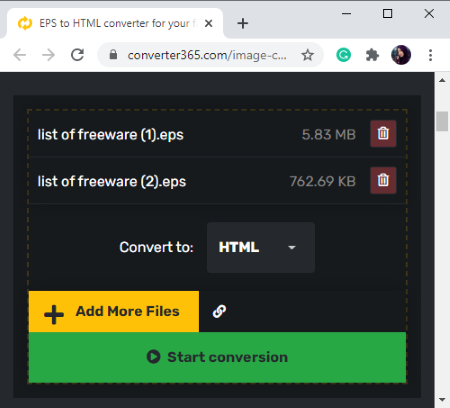Viewport: 450px width, 408px height.
Task: Reload the converter365 page
Action: 77,55
